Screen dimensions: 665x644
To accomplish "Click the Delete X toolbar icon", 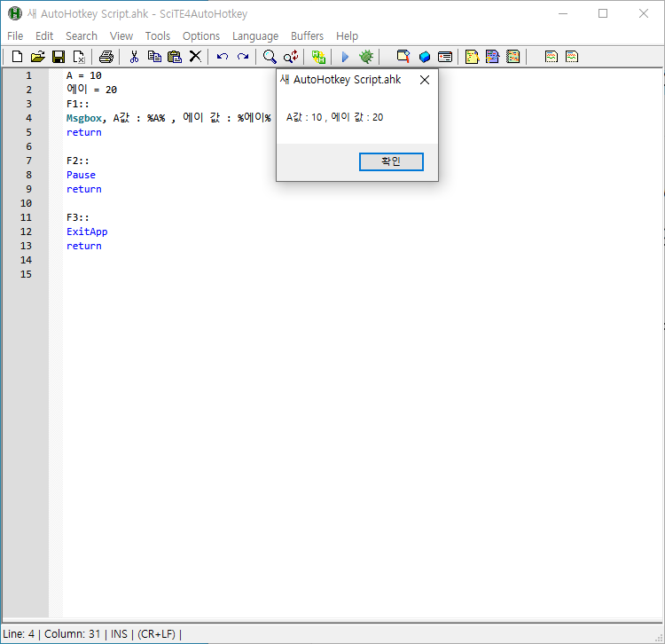I will coord(195,57).
